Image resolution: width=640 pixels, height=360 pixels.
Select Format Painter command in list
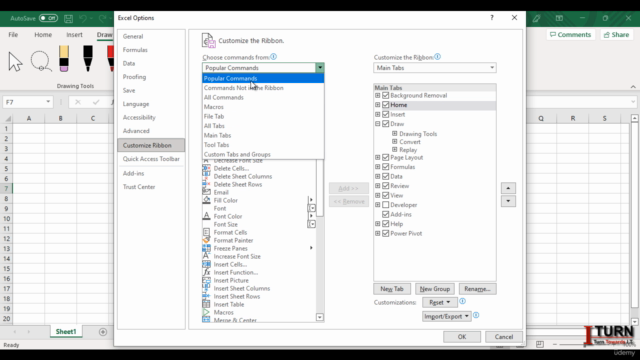point(233,240)
